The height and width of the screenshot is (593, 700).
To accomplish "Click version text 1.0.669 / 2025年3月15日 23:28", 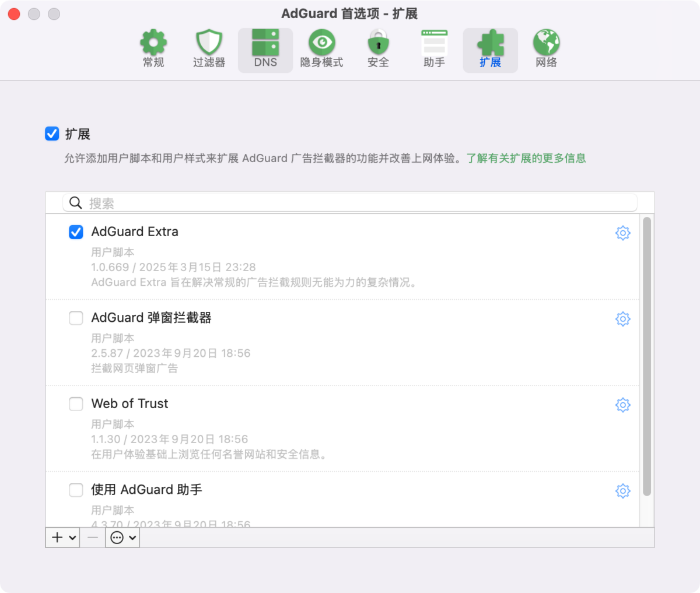I will 173,267.
